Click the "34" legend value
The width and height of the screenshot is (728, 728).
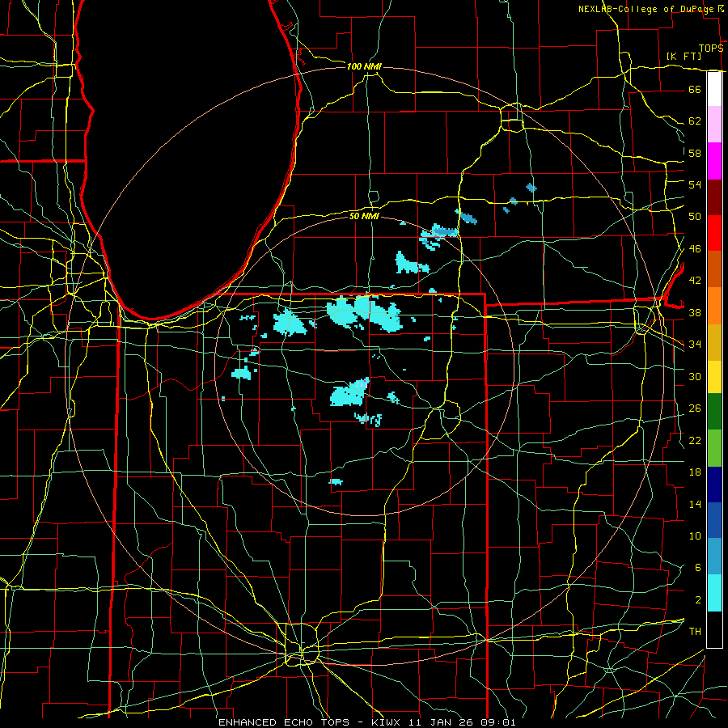point(695,345)
